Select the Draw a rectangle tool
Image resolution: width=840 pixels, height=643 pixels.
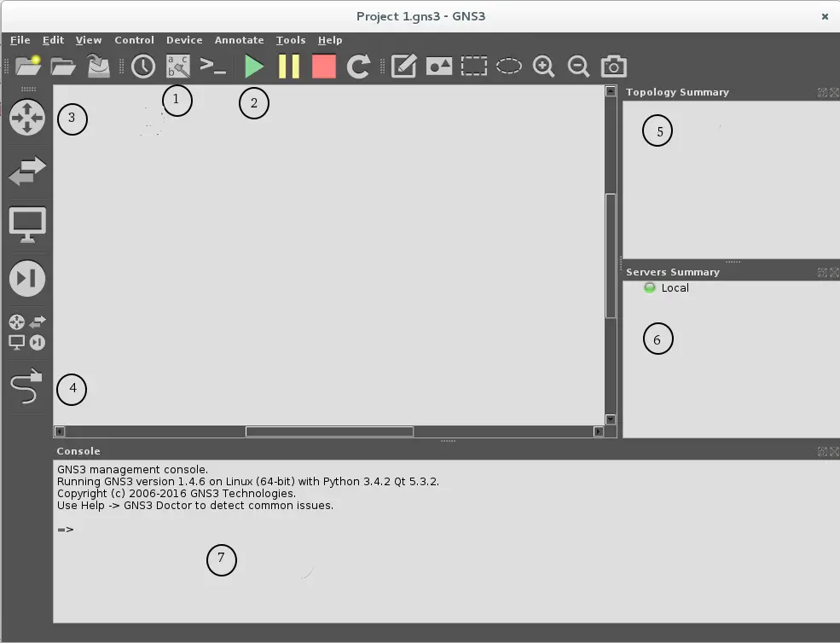pyautogui.click(x=474, y=67)
